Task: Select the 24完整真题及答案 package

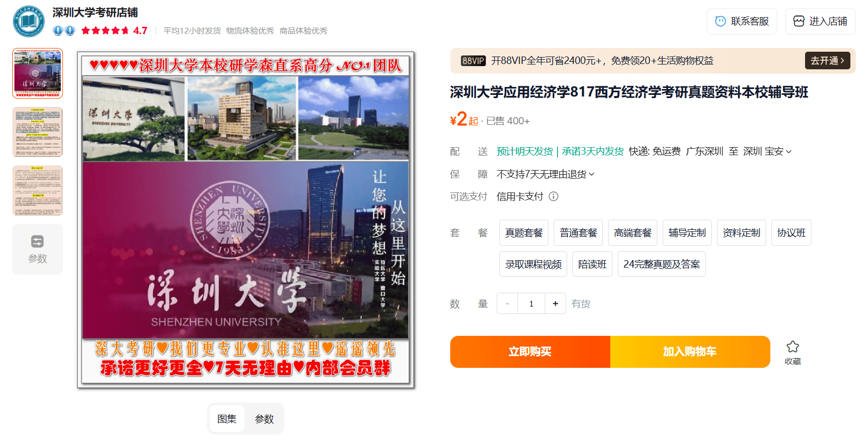Action: pyautogui.click(x=662, y=264)
